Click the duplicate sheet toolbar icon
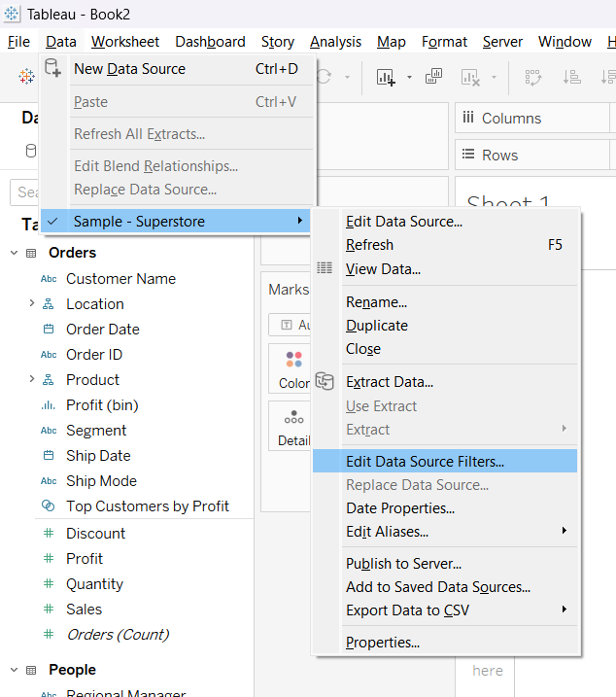 pyautogui.click(x=434, y=77)
